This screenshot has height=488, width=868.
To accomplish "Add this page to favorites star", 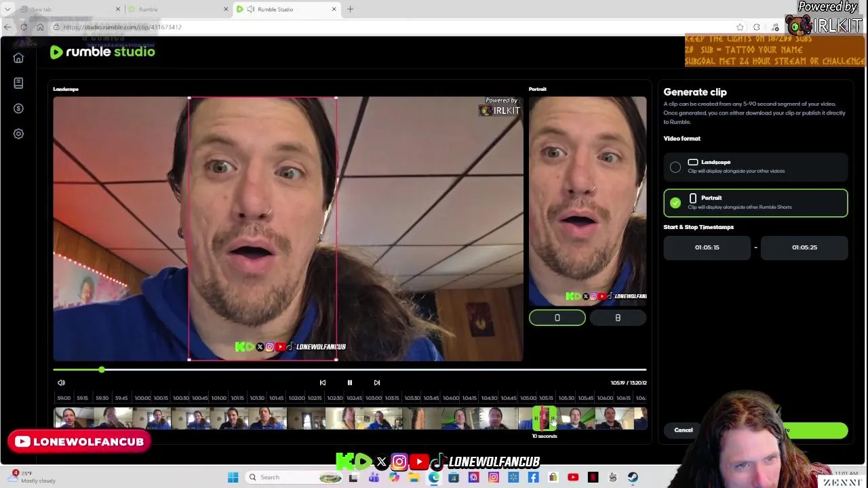I will tap(740, 27).
